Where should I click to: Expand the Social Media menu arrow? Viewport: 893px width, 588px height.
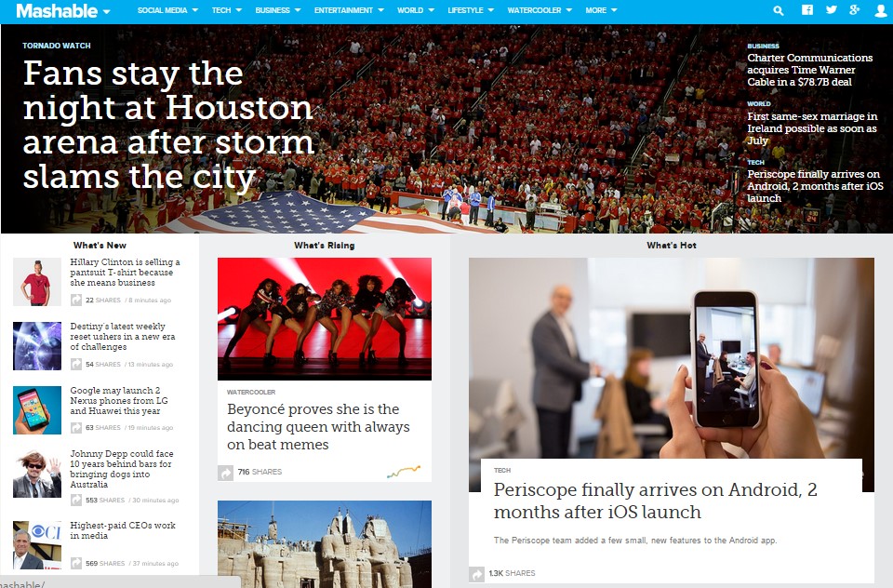coord(195,10)
